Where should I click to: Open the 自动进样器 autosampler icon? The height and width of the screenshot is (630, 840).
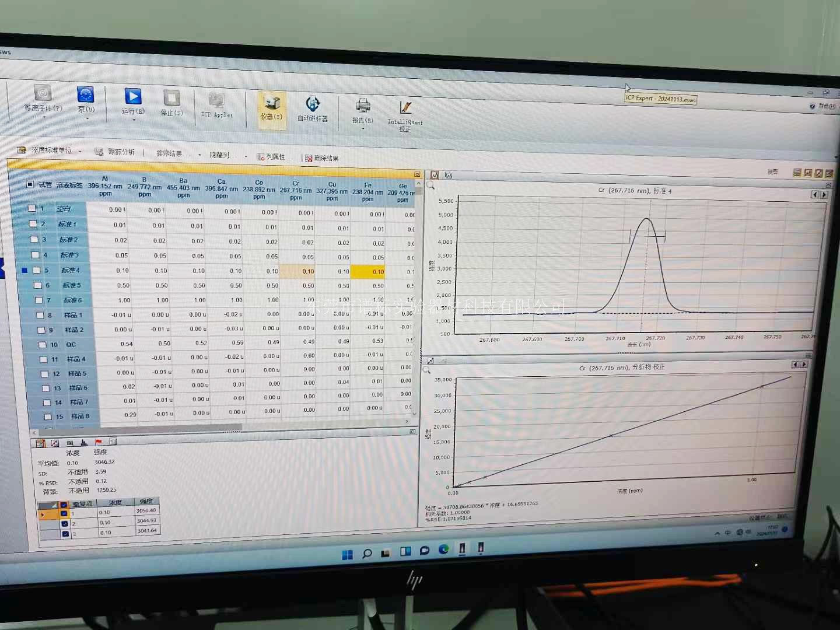pos(313,104)
